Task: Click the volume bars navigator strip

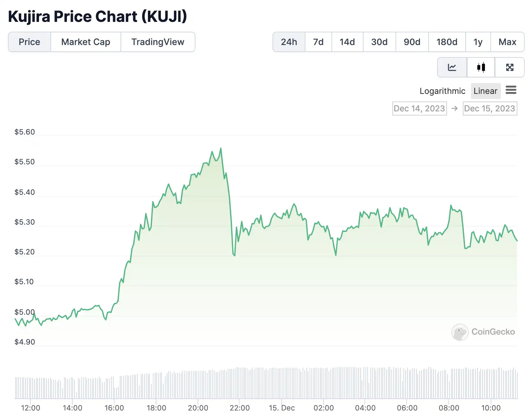Action: (266, 383)
